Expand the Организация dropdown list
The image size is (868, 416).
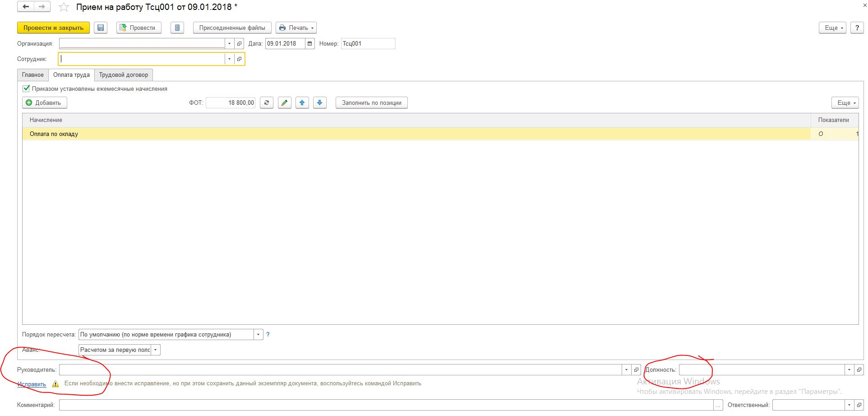point(229,44)
